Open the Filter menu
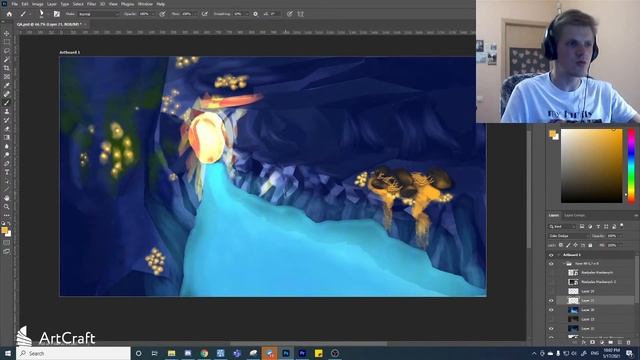 (x=91, y=4)
